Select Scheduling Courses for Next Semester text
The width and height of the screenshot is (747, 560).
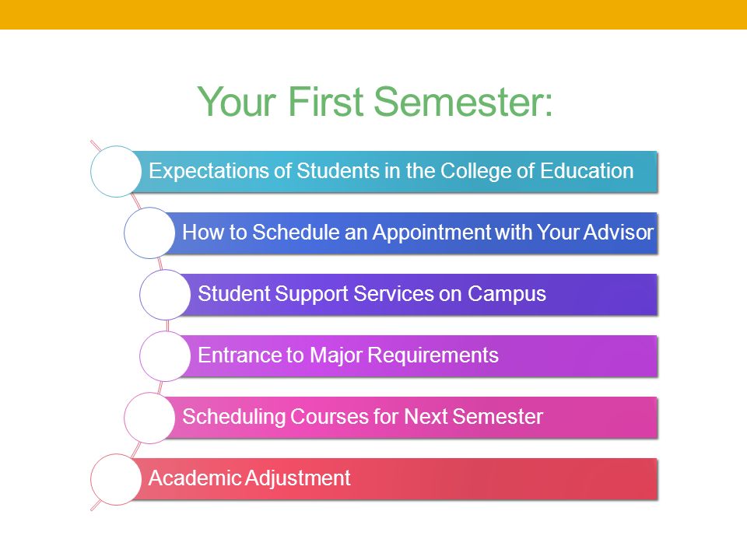click(363, 417)
